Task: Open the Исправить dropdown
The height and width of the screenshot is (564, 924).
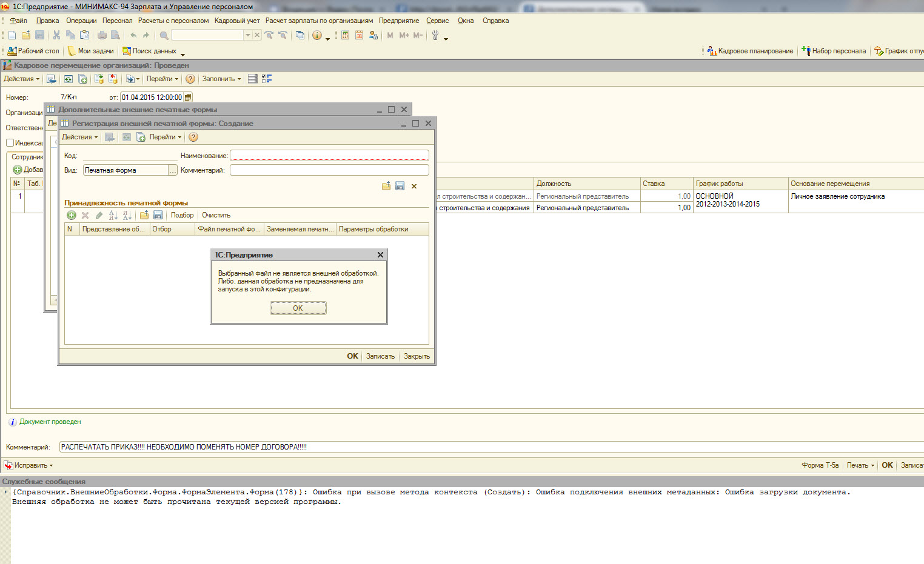Action: coord(28,465)
